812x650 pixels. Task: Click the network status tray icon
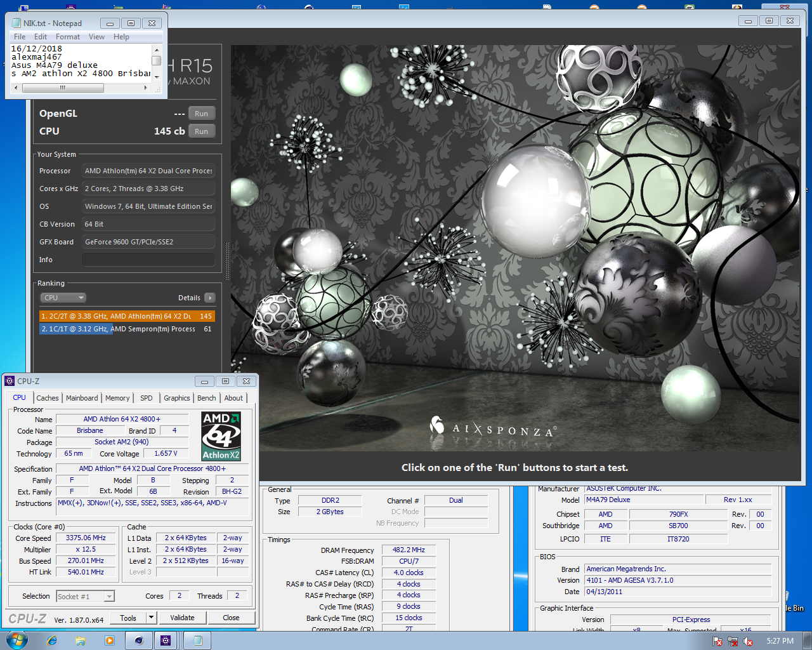tap(733, 641)
